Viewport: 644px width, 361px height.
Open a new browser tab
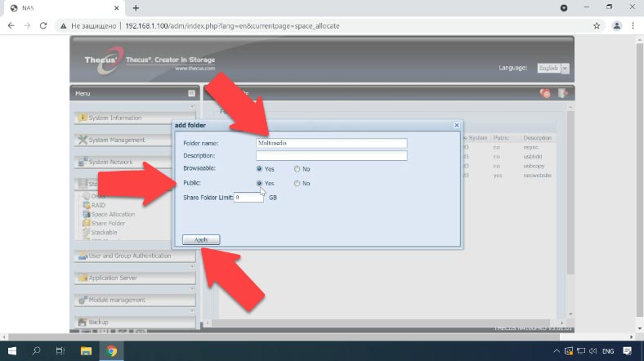pyautogui.click(x=136, y=8)
